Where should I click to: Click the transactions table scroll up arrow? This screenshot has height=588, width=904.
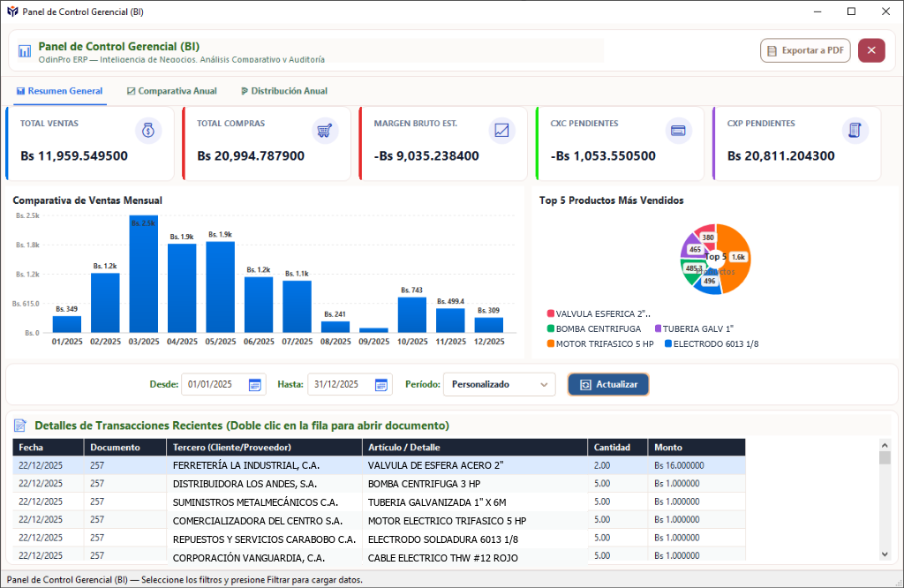point(885,445)
